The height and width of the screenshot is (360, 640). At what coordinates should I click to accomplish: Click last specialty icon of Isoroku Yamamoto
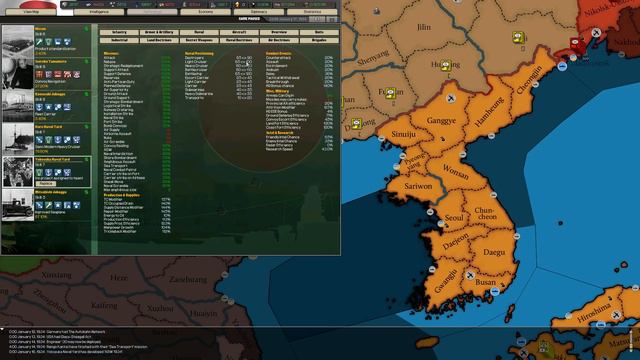pos(76,74)
